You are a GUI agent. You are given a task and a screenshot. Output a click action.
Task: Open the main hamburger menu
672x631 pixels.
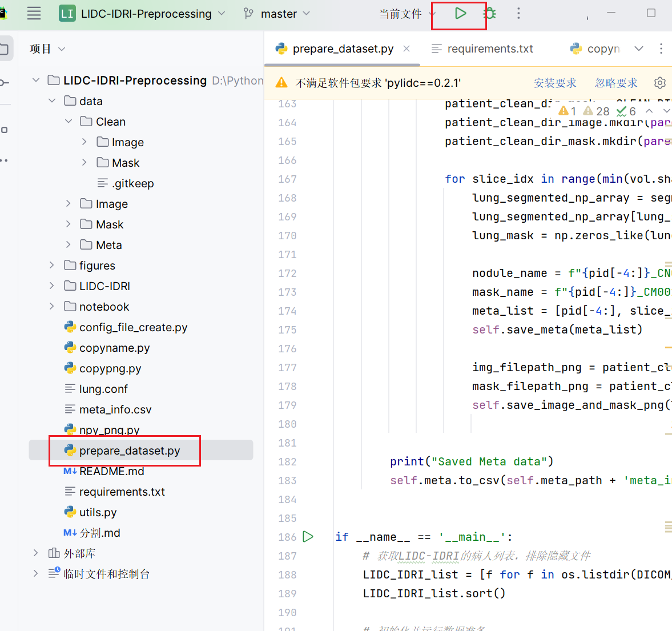(34, 14)
